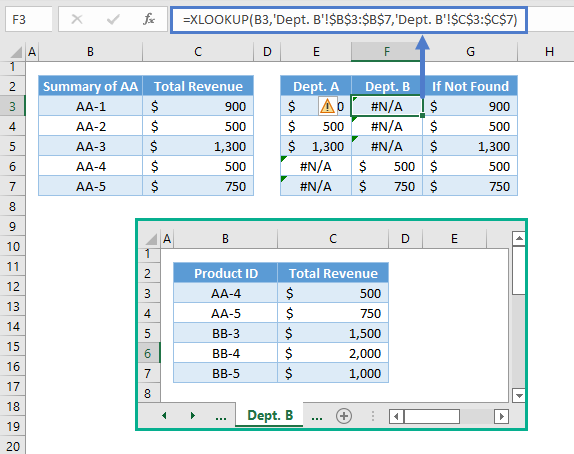This screenshot has width=574, height=454.
Task: Click the 'If Not Found' header cell
Action: click(x=470, y=86)
